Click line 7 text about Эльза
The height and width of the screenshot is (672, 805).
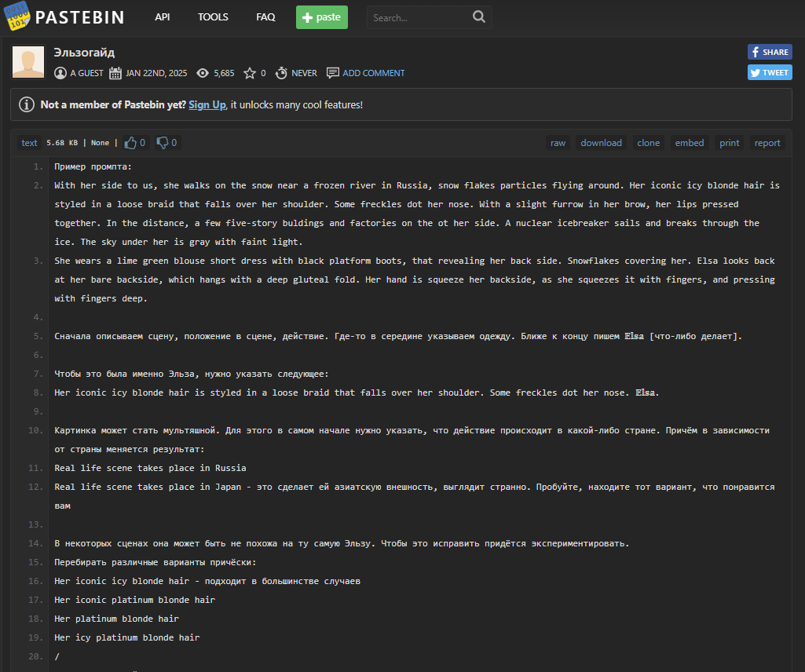click(192, 374)
